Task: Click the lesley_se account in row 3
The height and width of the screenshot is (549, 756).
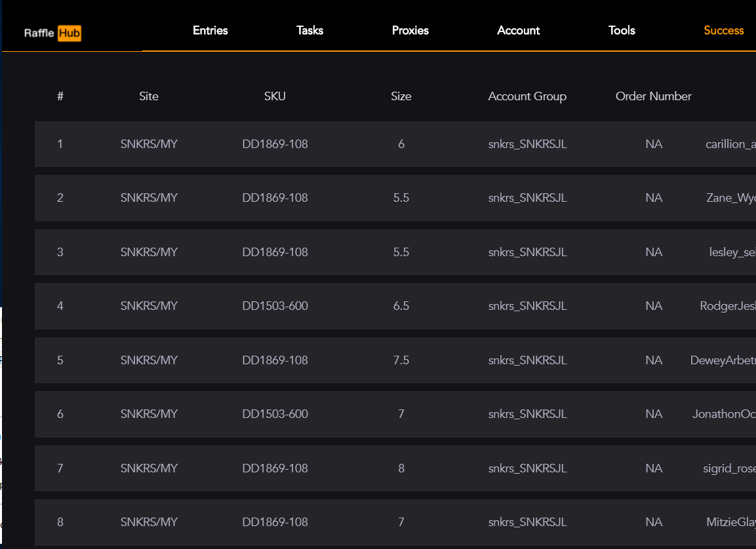Action: tap(732, 252)
